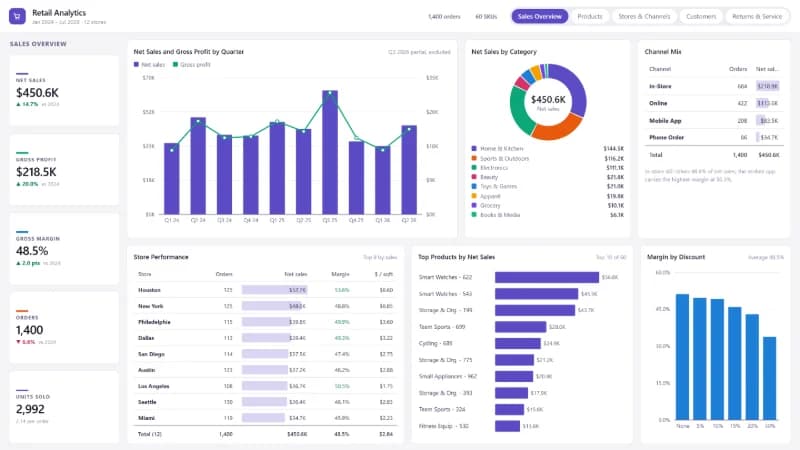800x450 pixels.
Task: Toggle the 'Gross profit' chart legend swatch
Action: click(x=175, y=64)
